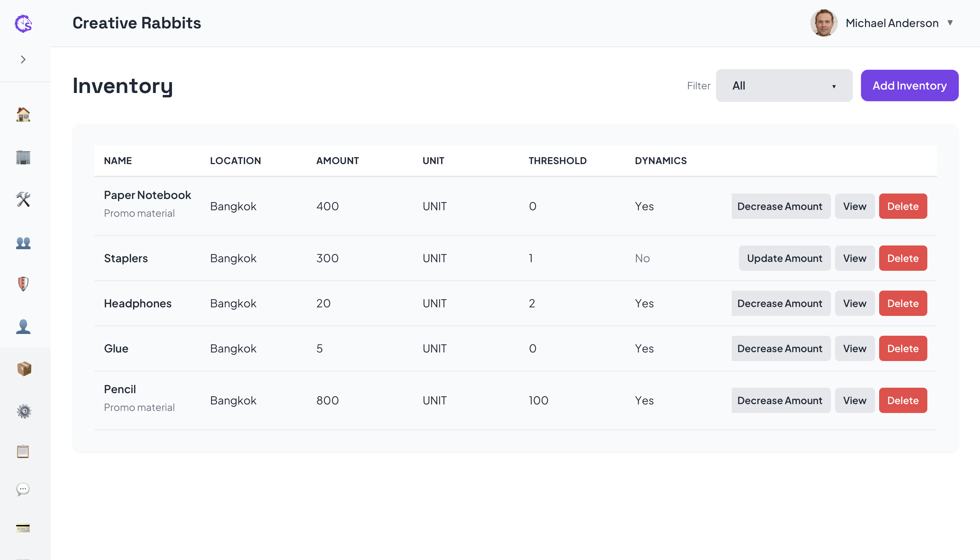Click the clipboard icon in sidebar
Screen dimensions: 980x560
23,451
